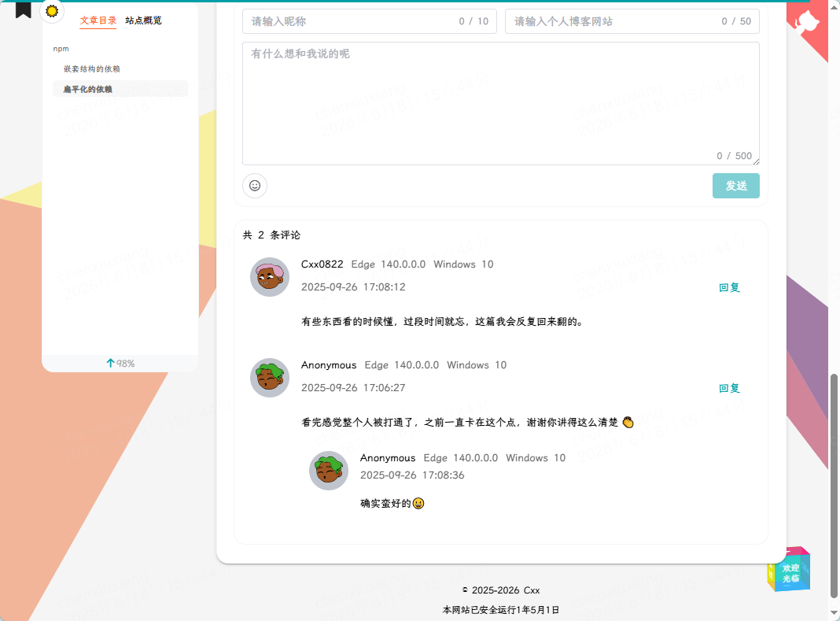Click the avatar in the nested reply

[329, 471]
